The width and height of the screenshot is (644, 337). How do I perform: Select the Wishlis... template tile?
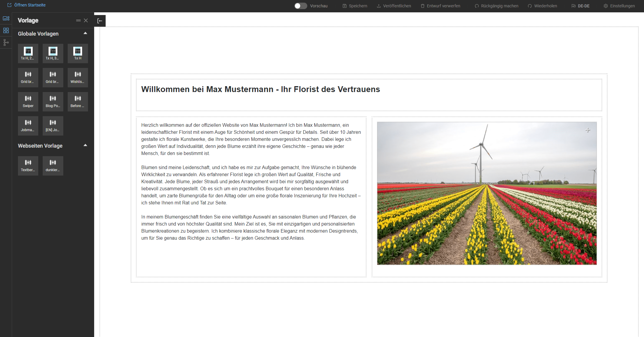pos(78,77)
